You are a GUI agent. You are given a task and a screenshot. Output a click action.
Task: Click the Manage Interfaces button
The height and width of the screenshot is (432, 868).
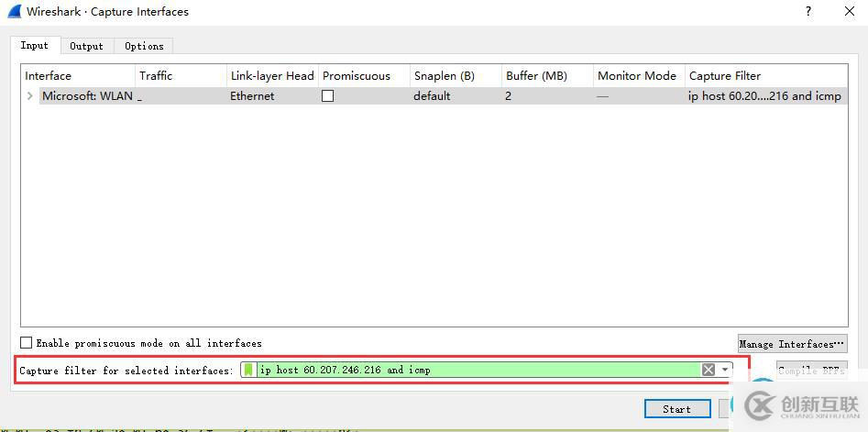click(792, 344)
